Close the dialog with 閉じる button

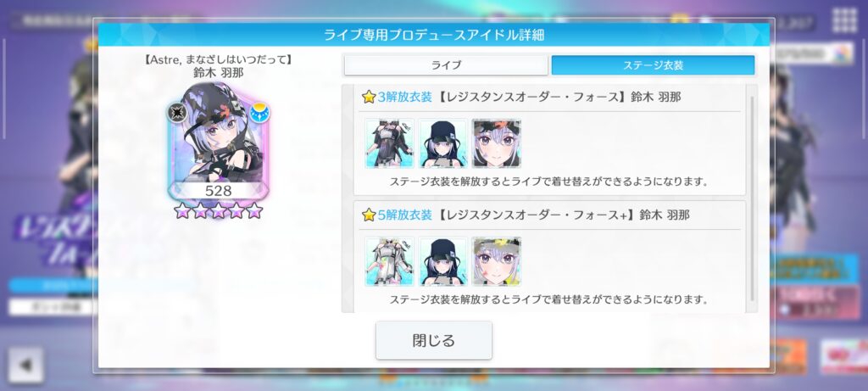433,340
